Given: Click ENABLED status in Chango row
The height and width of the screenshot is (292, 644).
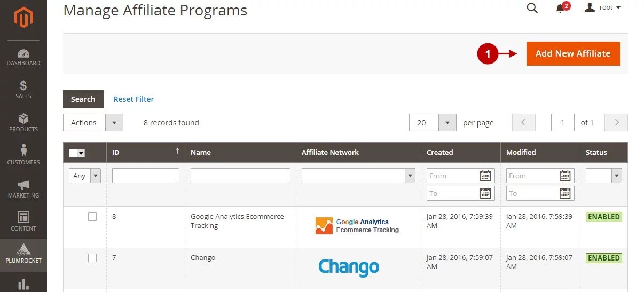Looking at the screenshot, I should point(604,258).
